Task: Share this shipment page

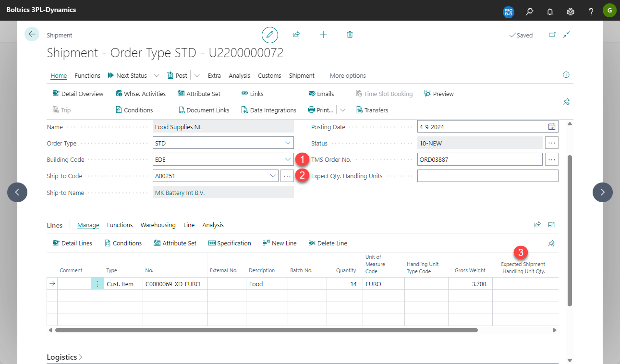Action: coord(296,35)
